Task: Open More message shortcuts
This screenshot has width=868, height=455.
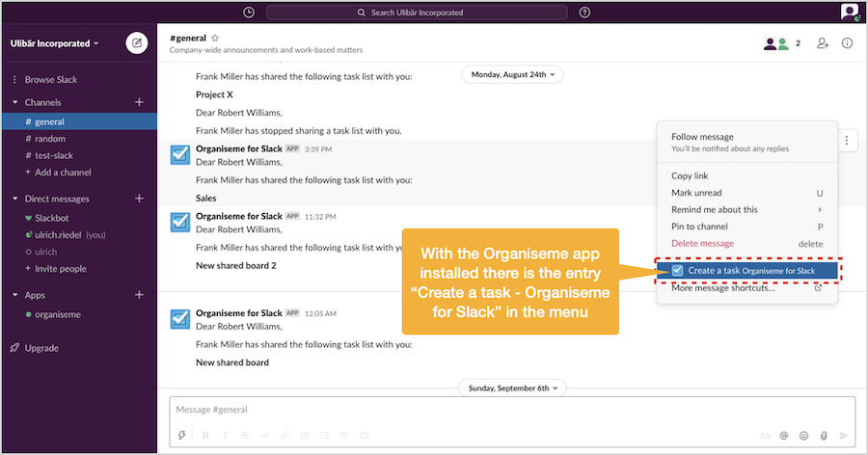Action: [x=746, y=288]
